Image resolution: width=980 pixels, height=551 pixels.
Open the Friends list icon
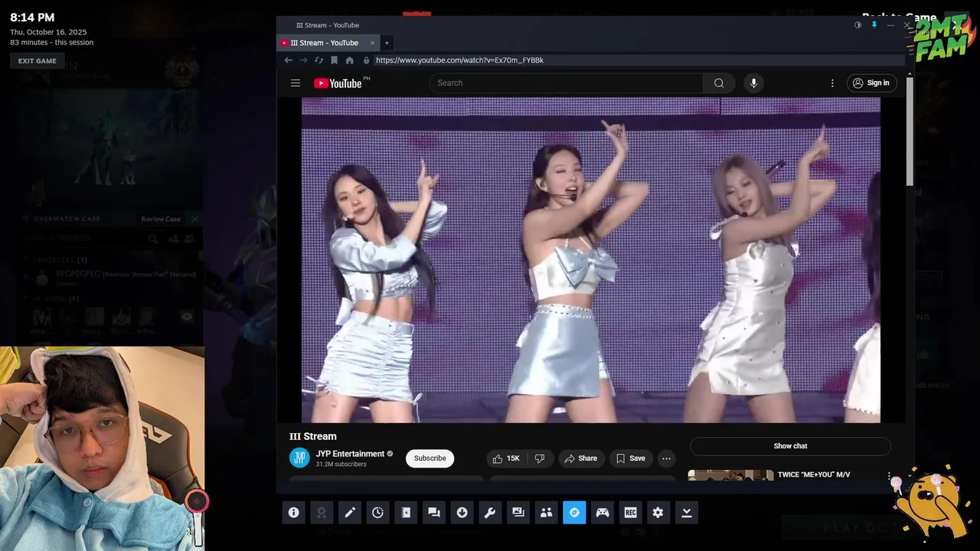546,513
